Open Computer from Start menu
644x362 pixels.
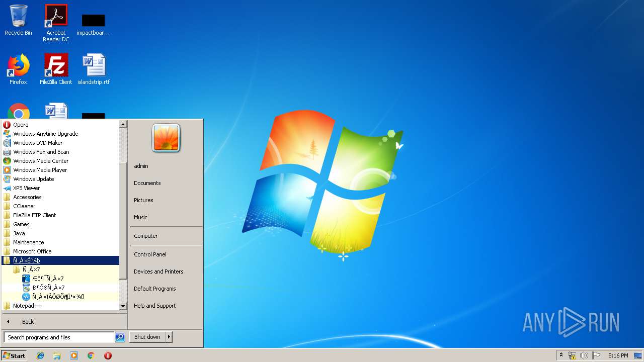click(166, 236)
